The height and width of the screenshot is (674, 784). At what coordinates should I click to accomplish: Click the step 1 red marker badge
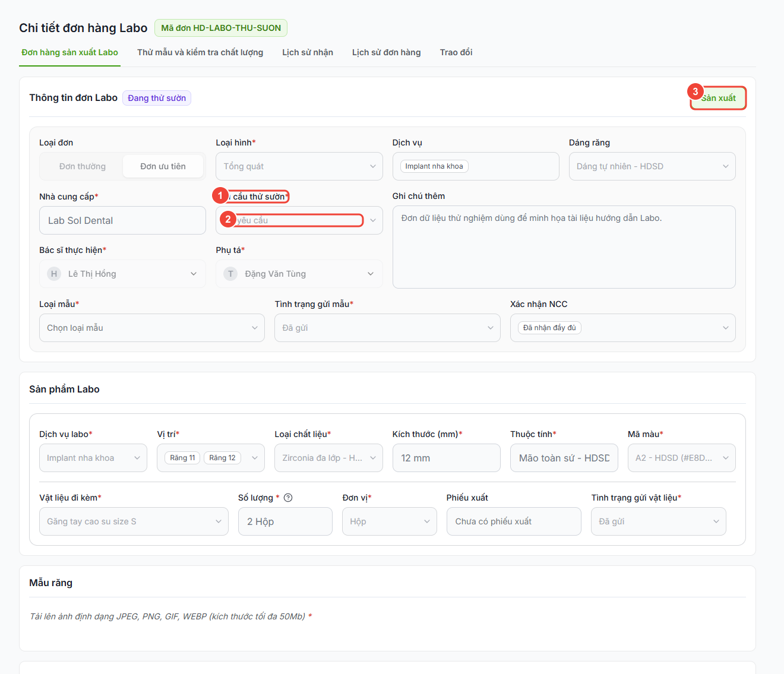[x=220, y=195]
